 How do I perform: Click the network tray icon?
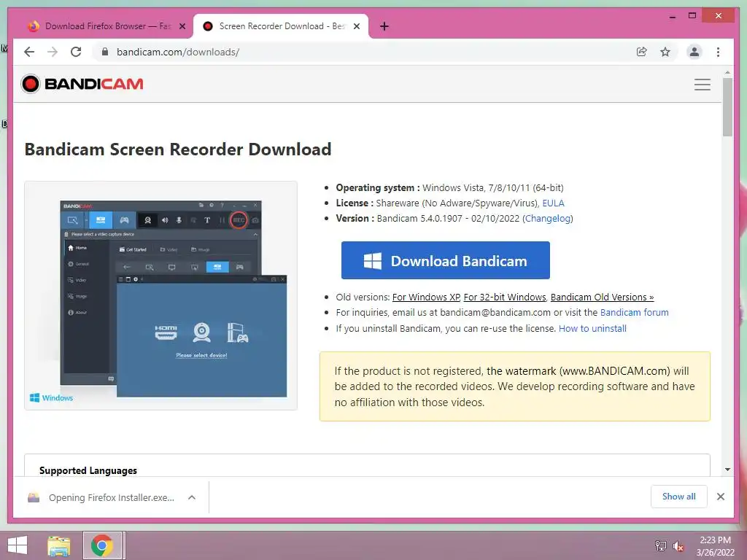pos(660,546)
